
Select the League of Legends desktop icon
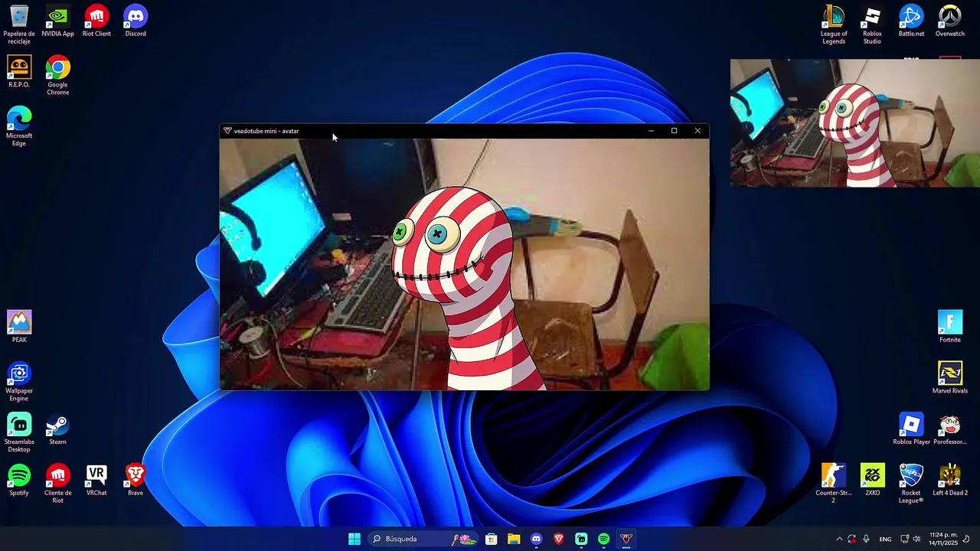(834, 24)
